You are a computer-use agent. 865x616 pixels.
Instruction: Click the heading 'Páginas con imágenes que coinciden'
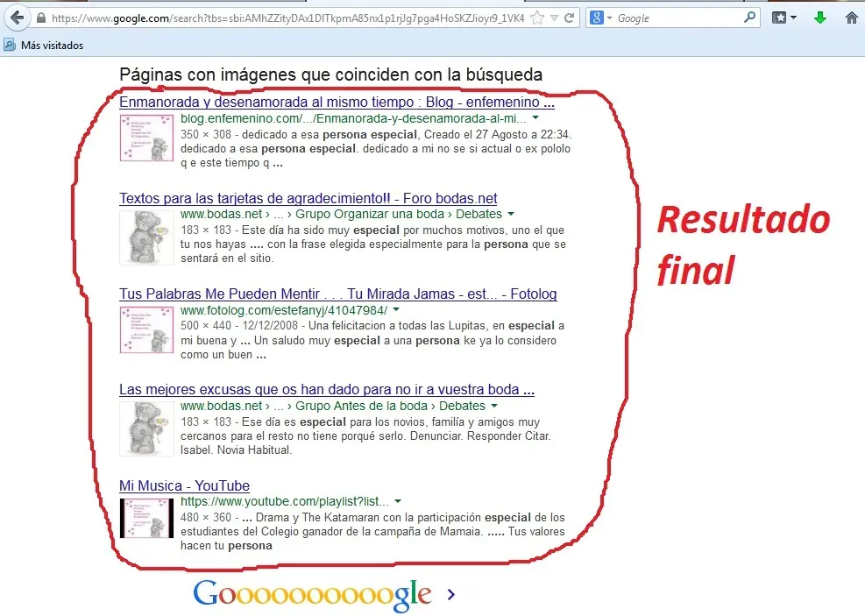[x=331, y=74]
